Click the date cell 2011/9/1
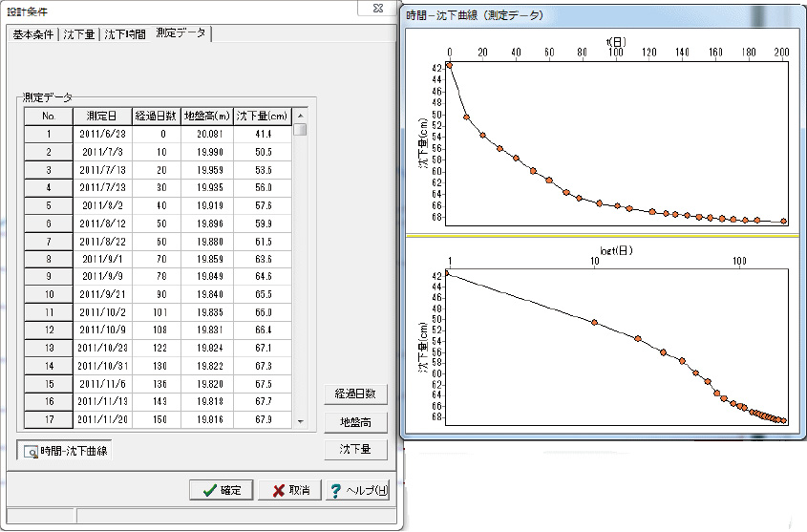The width and height of the screenshot is (807, 532). point(102,259)
